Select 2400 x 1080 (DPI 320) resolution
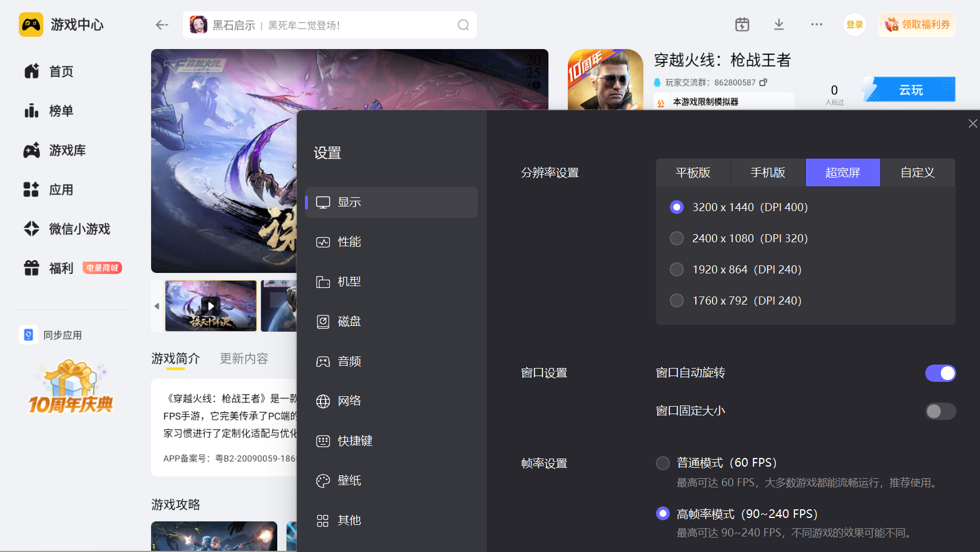Screen dimensions: 980x552 677,238
